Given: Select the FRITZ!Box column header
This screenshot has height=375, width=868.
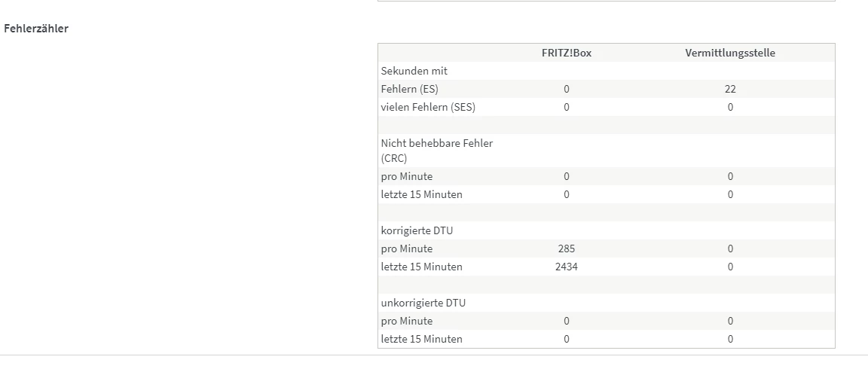Looking at the screenshot, I should (566, 53).
